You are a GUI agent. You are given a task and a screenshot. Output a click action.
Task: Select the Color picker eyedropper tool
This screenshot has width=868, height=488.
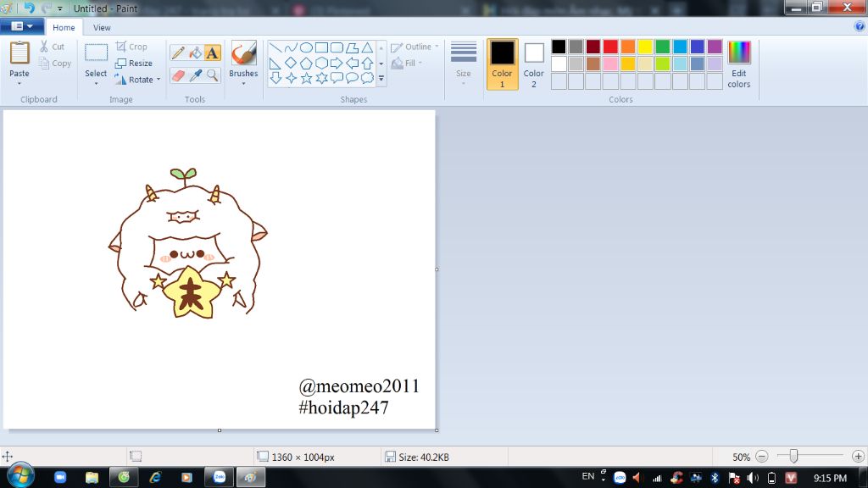(195, 75)
